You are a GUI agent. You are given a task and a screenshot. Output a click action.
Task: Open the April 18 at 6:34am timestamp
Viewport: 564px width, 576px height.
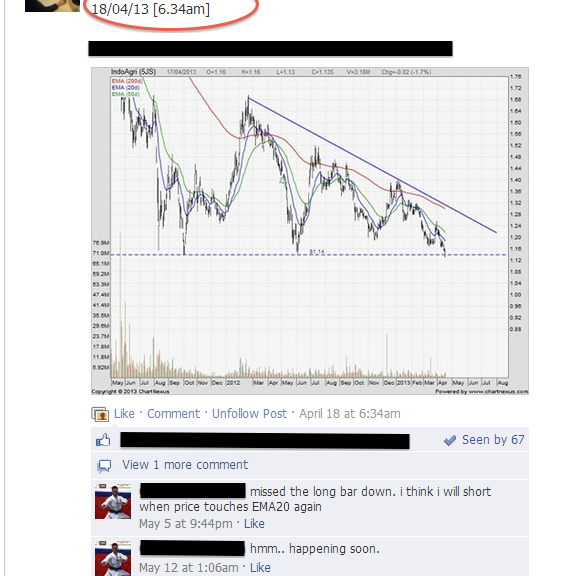coord(350,414)
